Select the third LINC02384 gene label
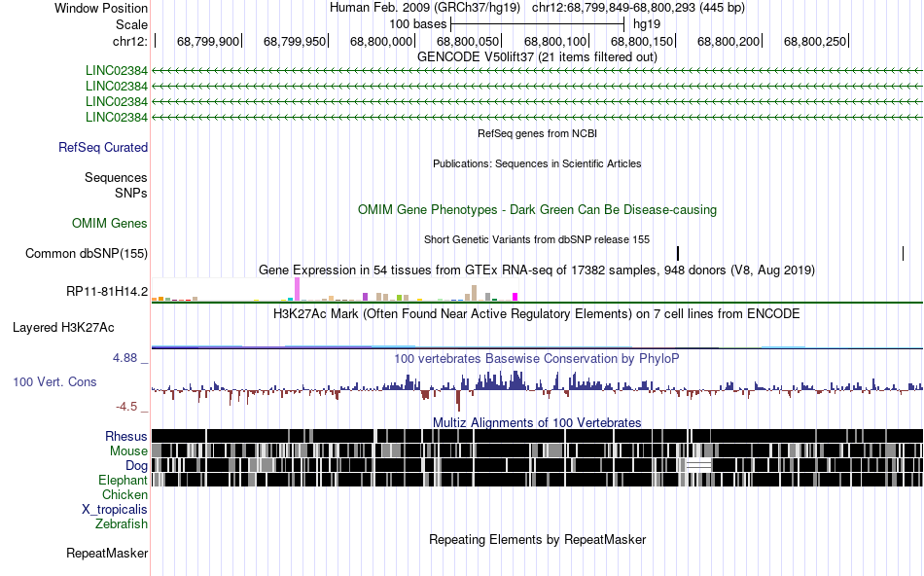924x576 pixels. [x=116, y=101]
